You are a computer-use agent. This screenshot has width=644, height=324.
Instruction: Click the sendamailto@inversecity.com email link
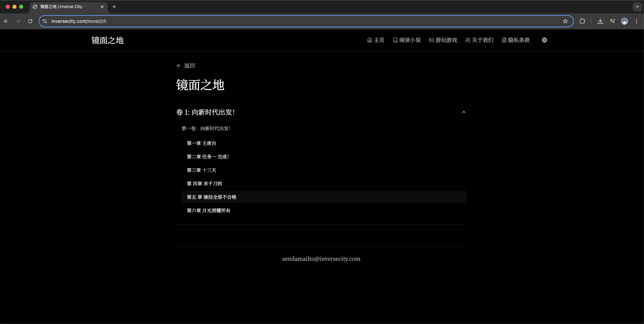(x=321, y=259)
